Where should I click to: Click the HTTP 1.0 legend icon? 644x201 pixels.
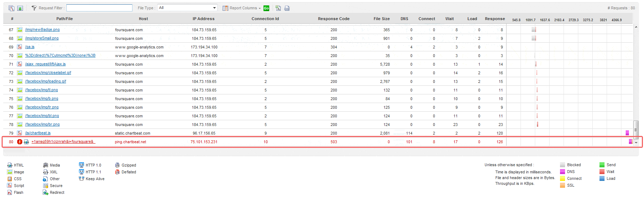(x=81, y=165)
